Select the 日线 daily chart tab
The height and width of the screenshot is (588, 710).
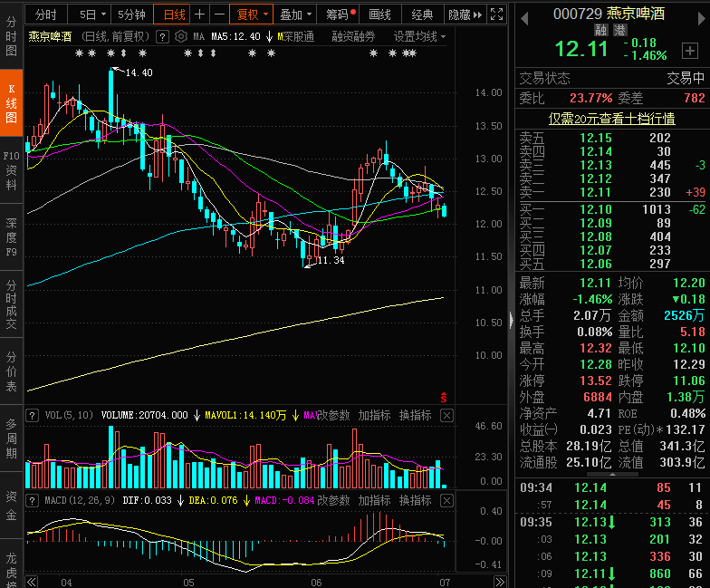[x=174, y=14]
